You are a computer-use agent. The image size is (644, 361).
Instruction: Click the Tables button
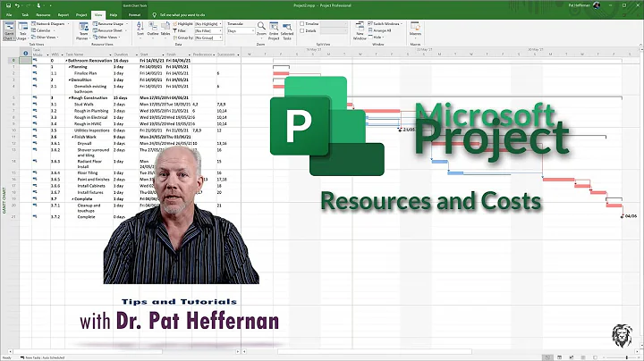coord(165,29)
